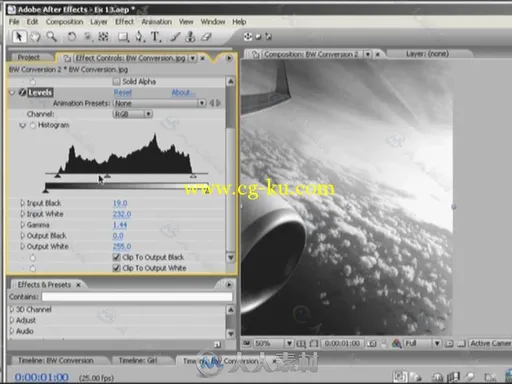Select the Rectangular Mask tool

[123, 37]
